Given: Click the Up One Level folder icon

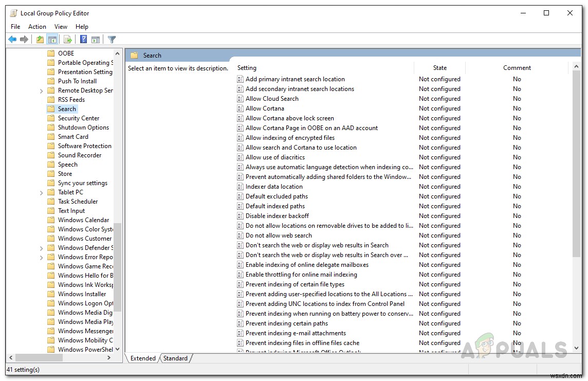Looking at the screenshot, I should pyautogui.click(x=40, y=40).
